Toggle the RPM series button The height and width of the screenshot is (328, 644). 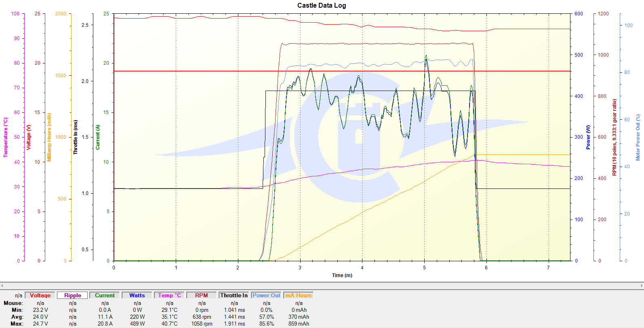(202, 295)
